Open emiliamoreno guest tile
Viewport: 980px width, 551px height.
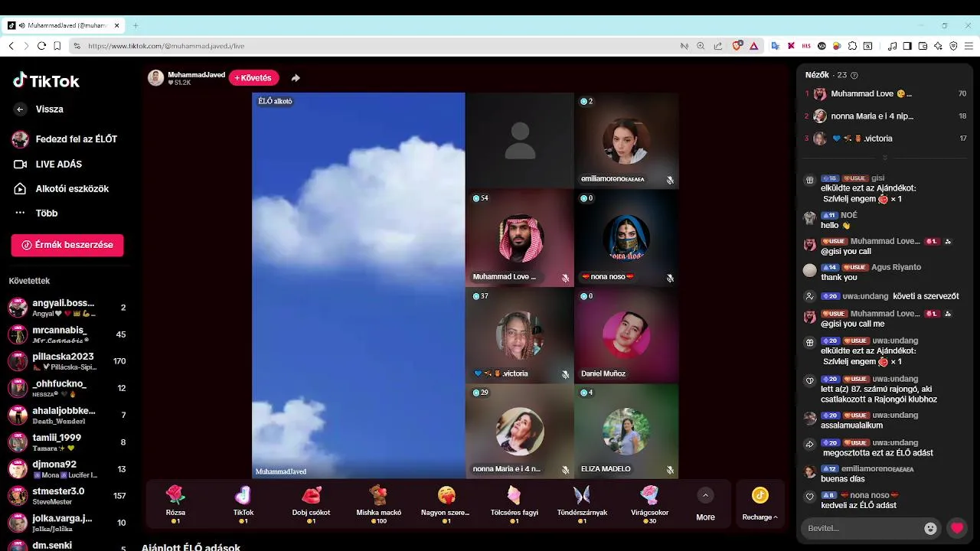[626, 141]
